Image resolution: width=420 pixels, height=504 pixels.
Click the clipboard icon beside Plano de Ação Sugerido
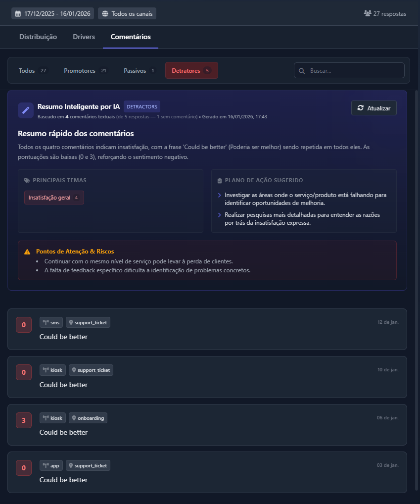pos(220,180)
